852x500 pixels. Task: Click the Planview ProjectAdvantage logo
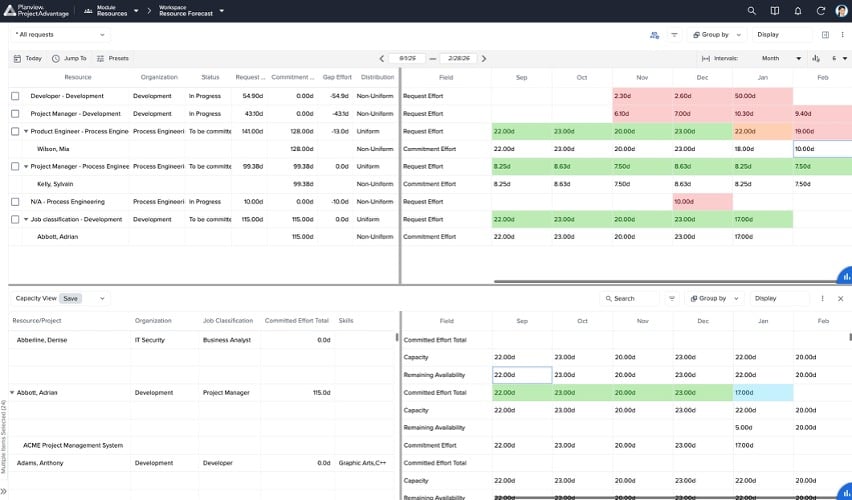[36, 10]
